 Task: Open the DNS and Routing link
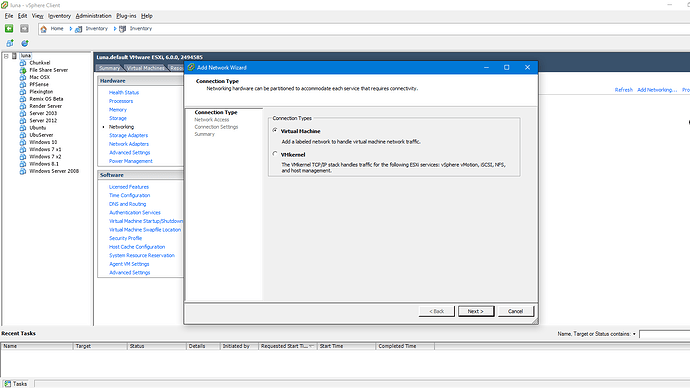click(127, 204)
